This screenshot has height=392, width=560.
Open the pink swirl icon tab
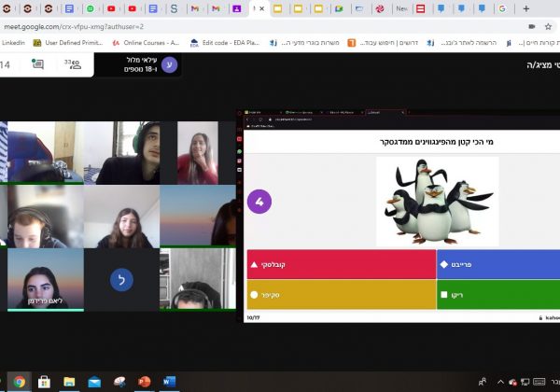(380, 8)
